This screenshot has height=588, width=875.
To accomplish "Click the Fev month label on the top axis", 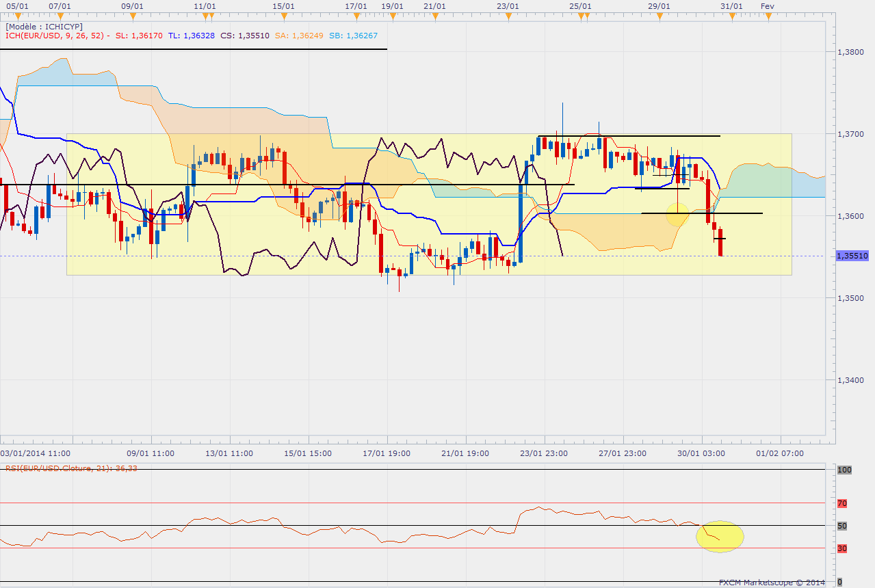I will click(x=768, y=5).
